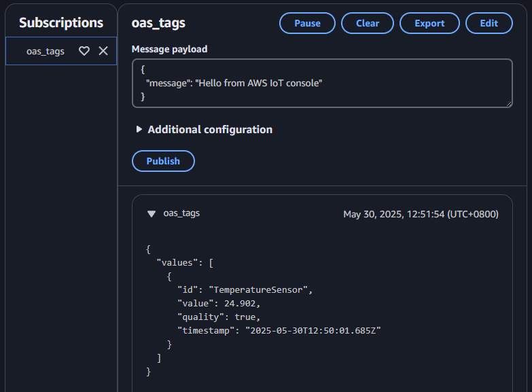Export the oas_tags messages
The image size is (532, 392).
coord(429,23)
